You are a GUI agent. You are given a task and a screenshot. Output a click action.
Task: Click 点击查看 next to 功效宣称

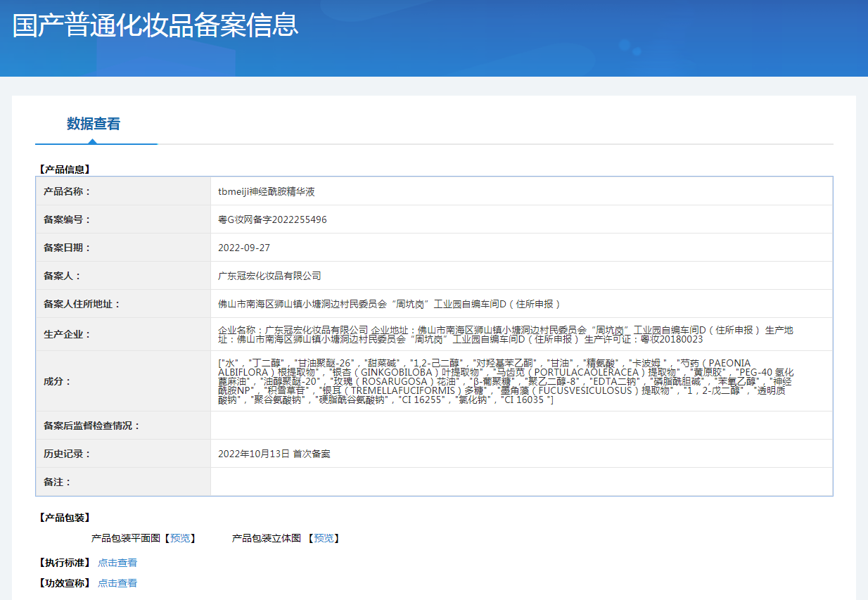tap(117, 583)
